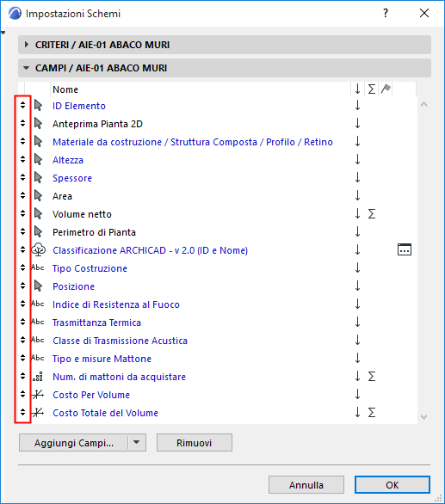Screen dimensions: 445x504
Task: Click the drag handle of Costo Totale del Volume row
Action: [x=22, y=412]
